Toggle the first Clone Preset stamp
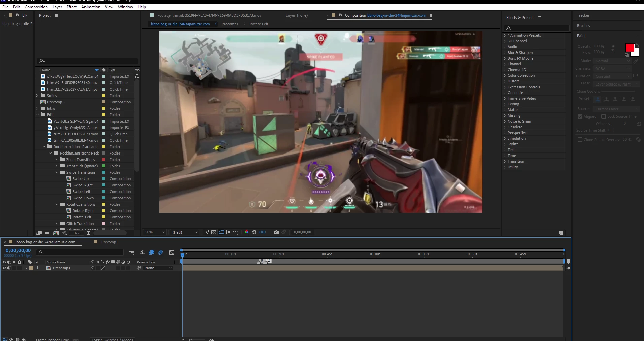 click(x=597, y=99)
